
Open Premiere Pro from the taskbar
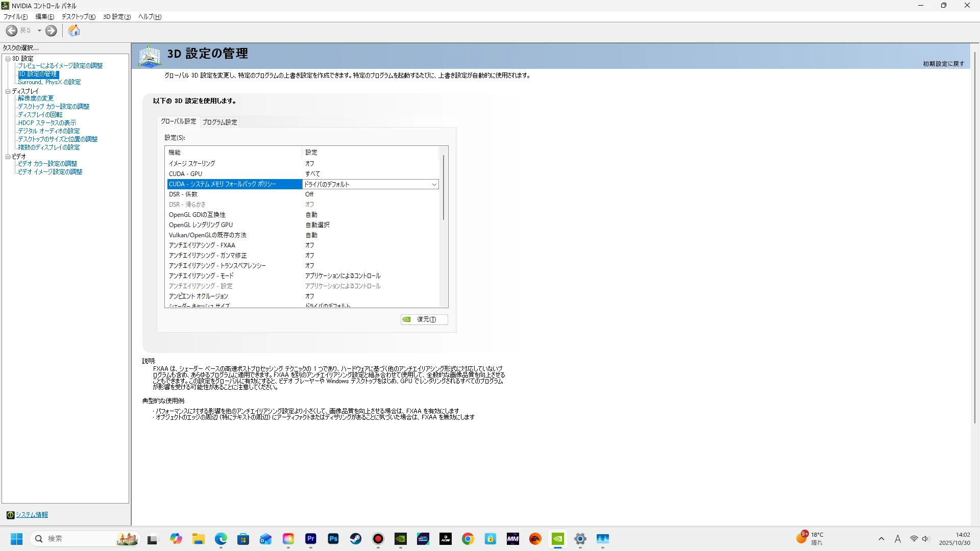click(311, 539)
